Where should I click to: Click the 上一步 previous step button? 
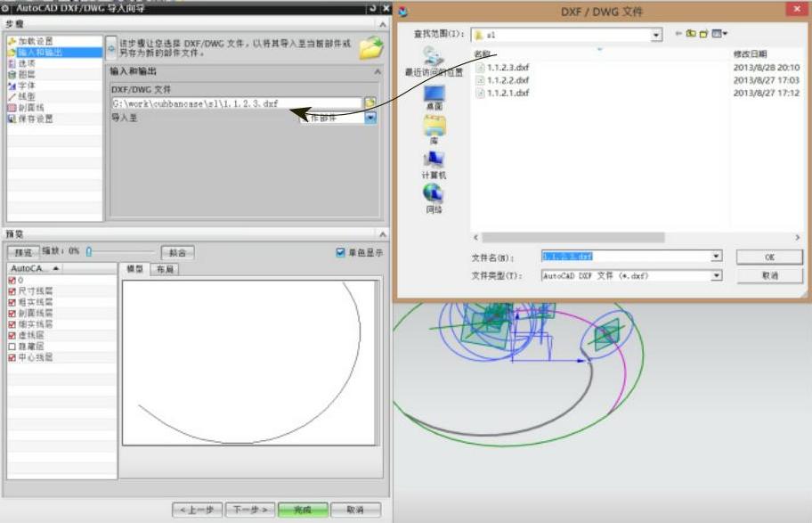pyautogui.click(x=197, y=510)
